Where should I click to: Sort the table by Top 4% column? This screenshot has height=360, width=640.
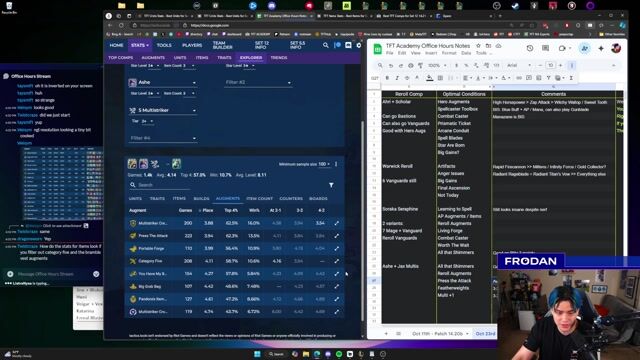231,210
